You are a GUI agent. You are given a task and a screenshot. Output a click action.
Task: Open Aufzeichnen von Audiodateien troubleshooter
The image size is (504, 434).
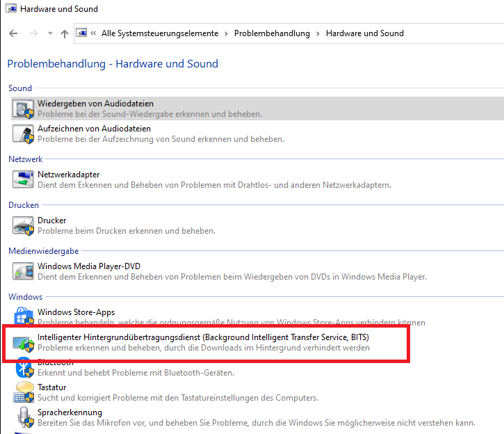(x=94, y=129)
